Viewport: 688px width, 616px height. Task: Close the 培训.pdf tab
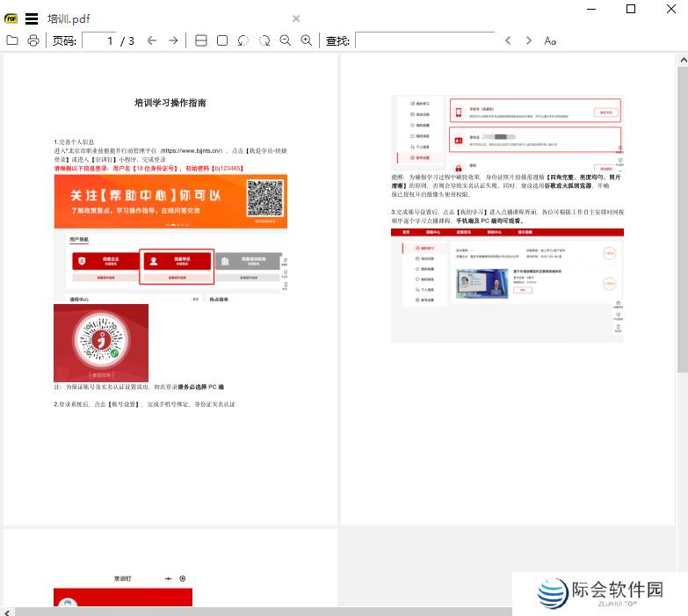pos(296,18)
